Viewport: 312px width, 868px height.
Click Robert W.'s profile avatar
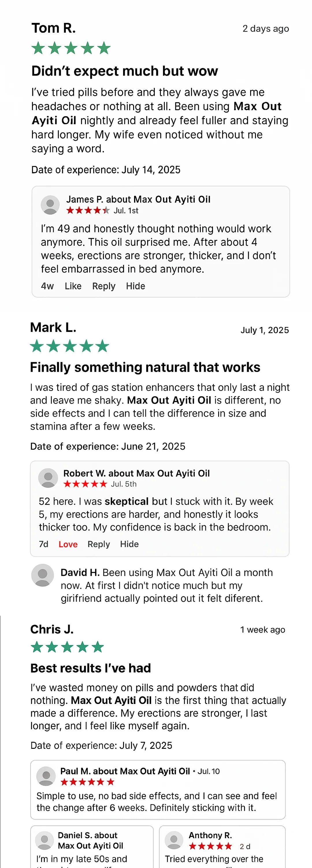[48, 478]
